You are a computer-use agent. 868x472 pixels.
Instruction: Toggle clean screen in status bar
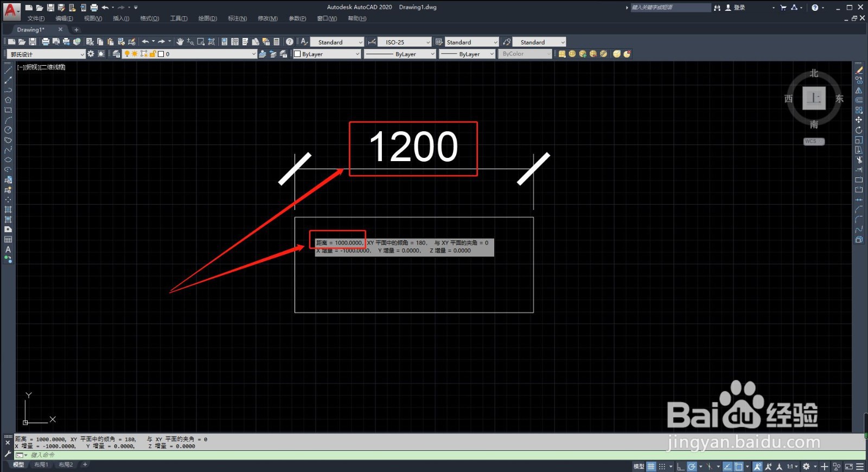tap(849, 467)
